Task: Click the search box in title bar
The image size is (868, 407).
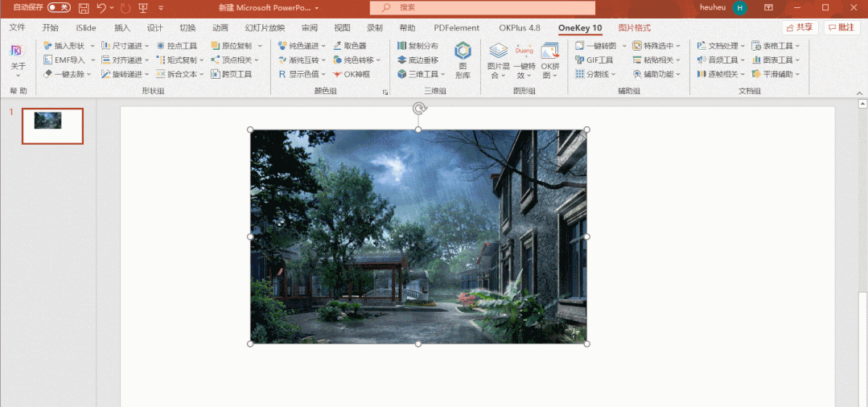Action: click(x=483, y=7)
